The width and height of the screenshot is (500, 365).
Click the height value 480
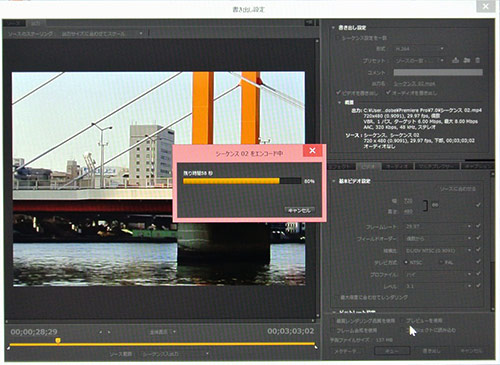(x=408, y=212)
